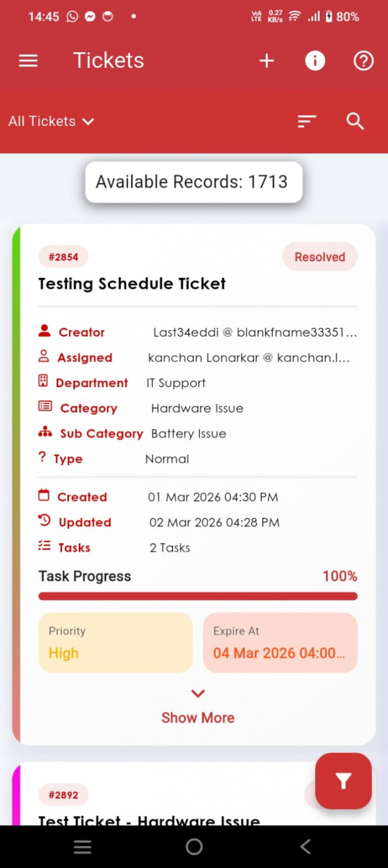Select the Resolved status badge

tap(320, 256)
